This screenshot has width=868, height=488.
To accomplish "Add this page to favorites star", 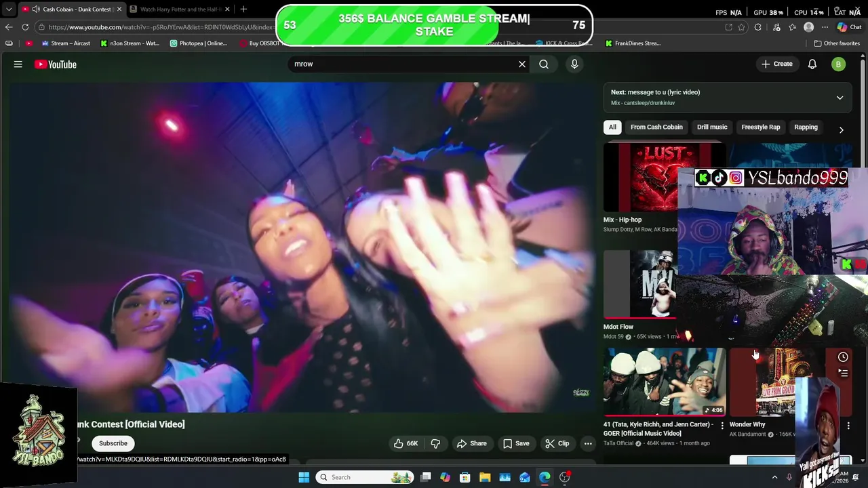I will click(x=742, y=27).
